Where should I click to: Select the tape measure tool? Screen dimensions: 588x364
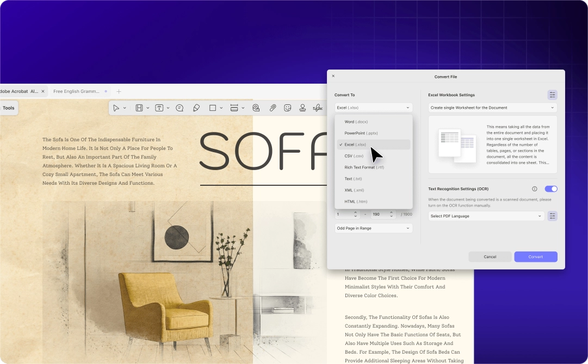[256, 108]
